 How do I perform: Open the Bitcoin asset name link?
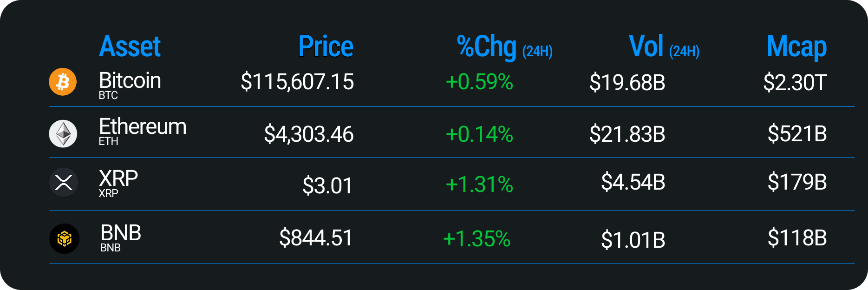130,81
